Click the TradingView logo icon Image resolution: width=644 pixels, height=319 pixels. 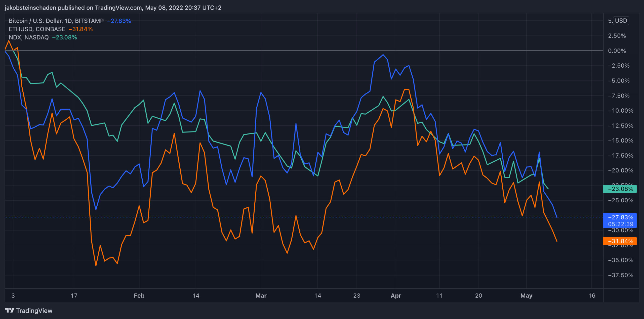pyautogui.click(x=10, y=310)
